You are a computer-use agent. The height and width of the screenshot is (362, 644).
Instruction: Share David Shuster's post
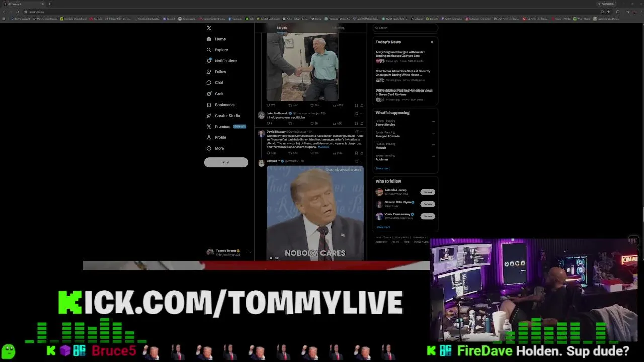pyautogui.click(x=362, y=153)
